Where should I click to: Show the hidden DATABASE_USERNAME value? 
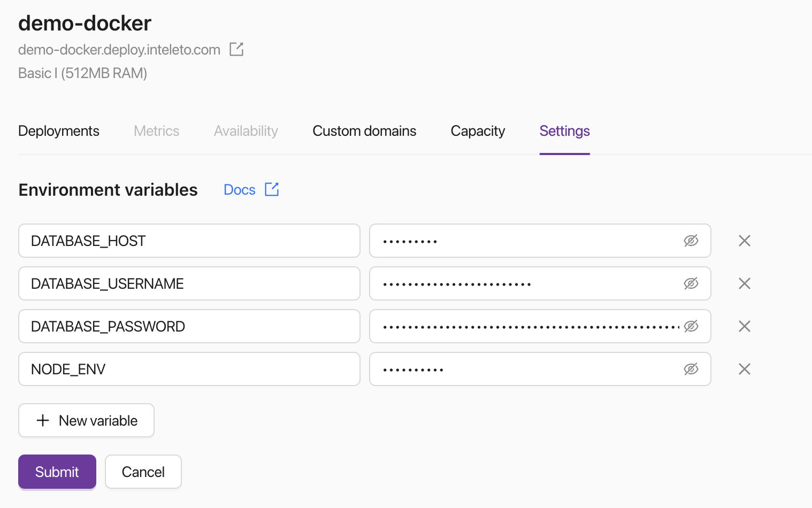(691, 283)
